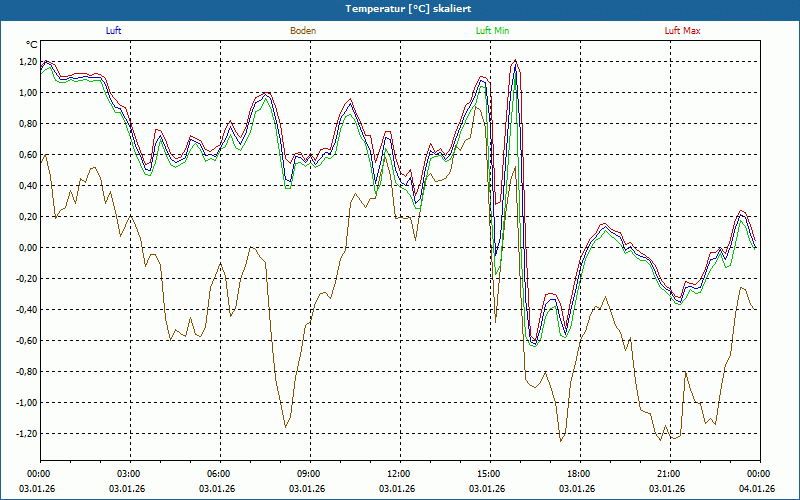800x500 pixels.
Task: Select the -1,20 y-axis tick label
Action: pyautogui.click(x=24, y=434)
